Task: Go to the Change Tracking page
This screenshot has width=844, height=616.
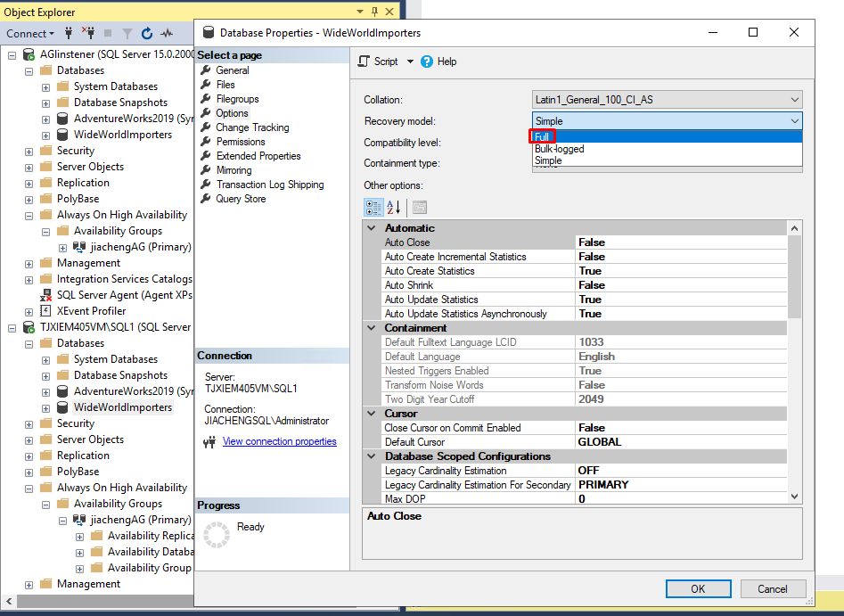Action: click(x=252, y=127)
